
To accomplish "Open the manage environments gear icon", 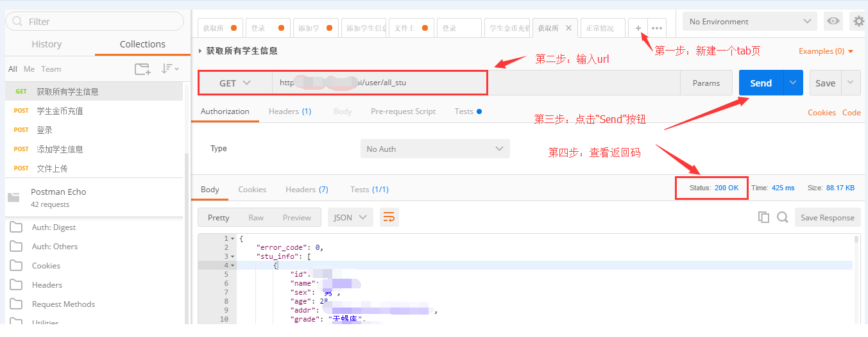I will (859, 21).
